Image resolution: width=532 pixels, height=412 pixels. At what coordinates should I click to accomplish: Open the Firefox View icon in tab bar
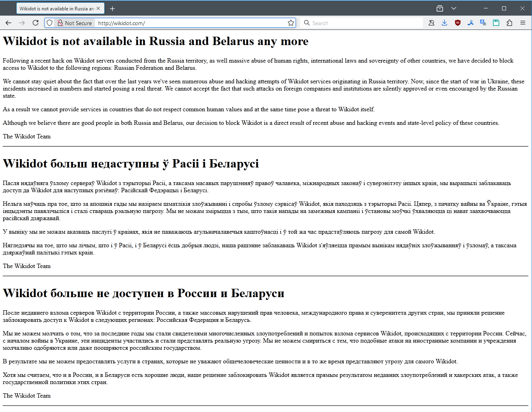click(440, 8)
